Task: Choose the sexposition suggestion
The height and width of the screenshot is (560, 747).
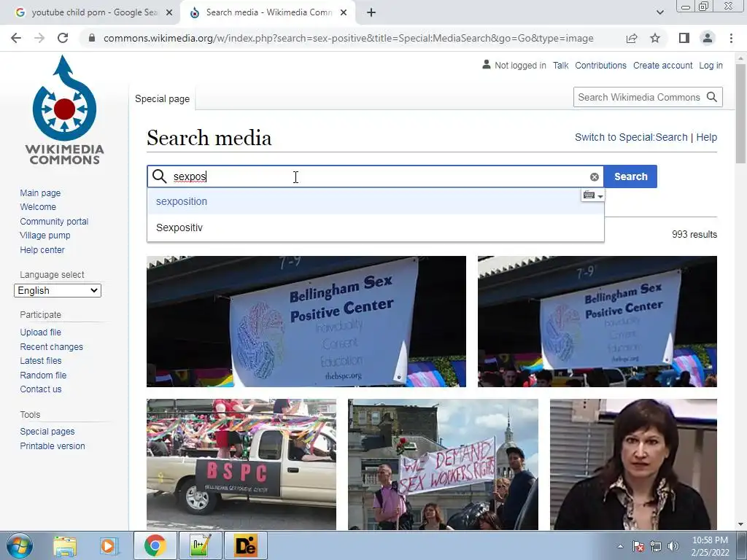Action: coord(376,201)
